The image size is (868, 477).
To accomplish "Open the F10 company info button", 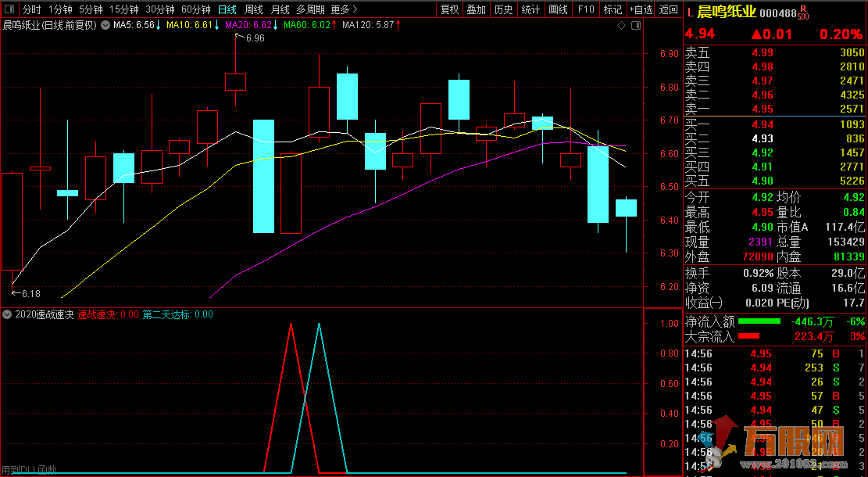I will point(586,9).
